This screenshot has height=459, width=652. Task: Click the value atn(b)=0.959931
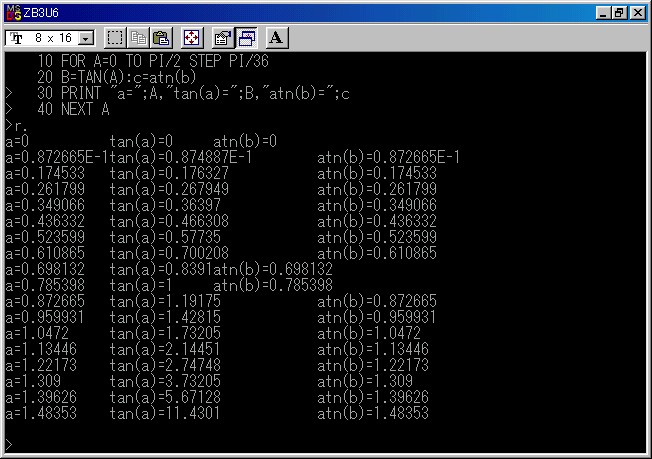377,317
